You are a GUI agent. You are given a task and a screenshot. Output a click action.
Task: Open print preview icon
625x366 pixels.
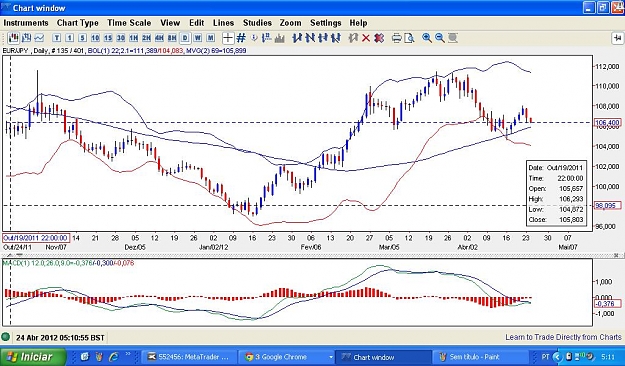(409, 38)
